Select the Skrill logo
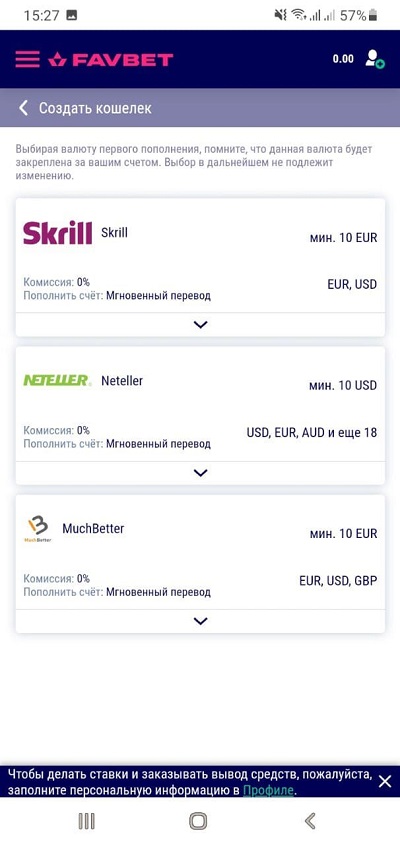 [x=58, y=233]
